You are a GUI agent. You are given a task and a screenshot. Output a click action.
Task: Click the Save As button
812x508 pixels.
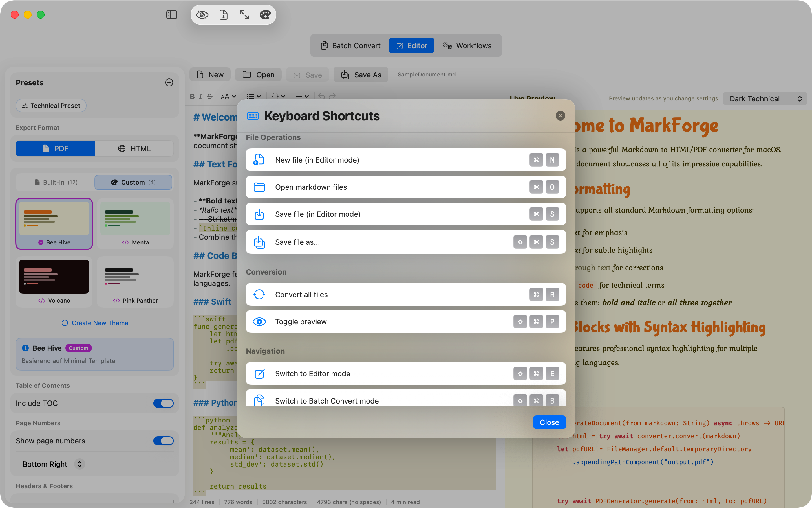tap(361, 75)
